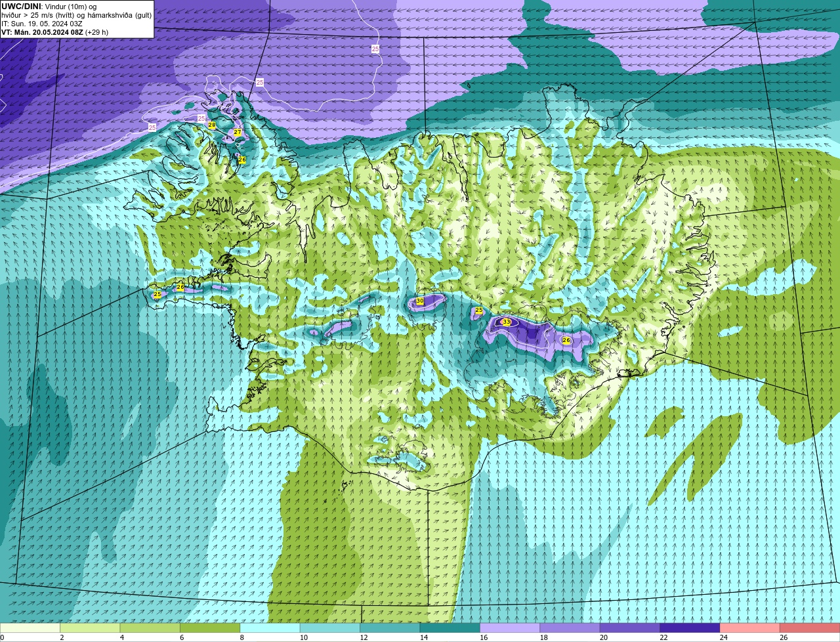Screen dimensions: 840x642
Task: Click legend scale value 4
Action: (122, 637)
